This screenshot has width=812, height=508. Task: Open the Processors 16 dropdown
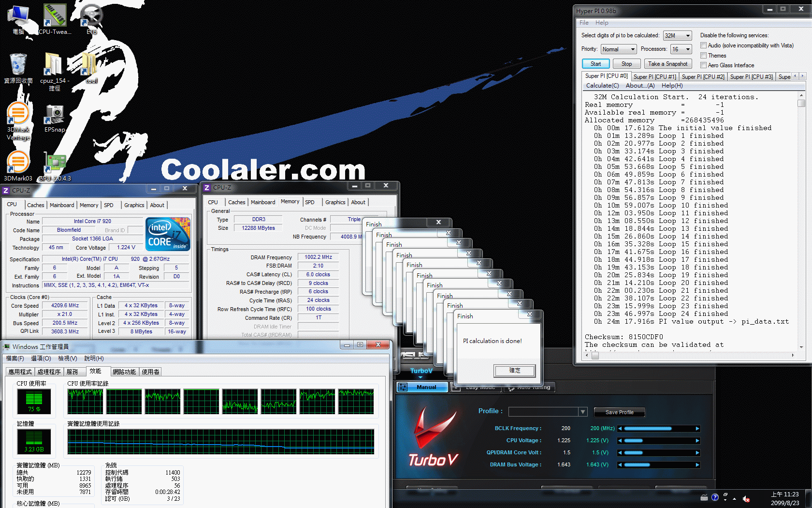[x=681, y=49]
